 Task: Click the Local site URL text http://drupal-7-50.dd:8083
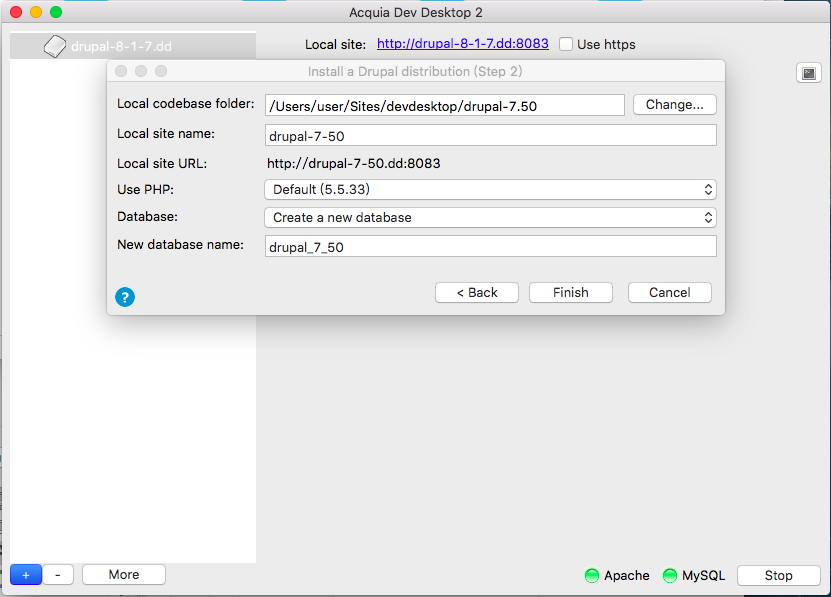353,163
